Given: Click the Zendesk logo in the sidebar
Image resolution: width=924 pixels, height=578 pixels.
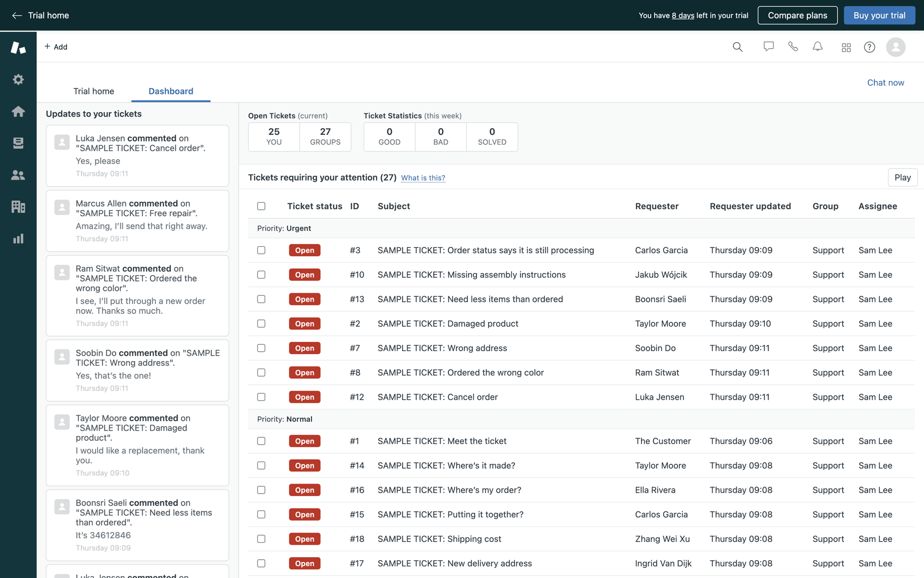Looking at the screenshot, I should [x=18, y=47].
